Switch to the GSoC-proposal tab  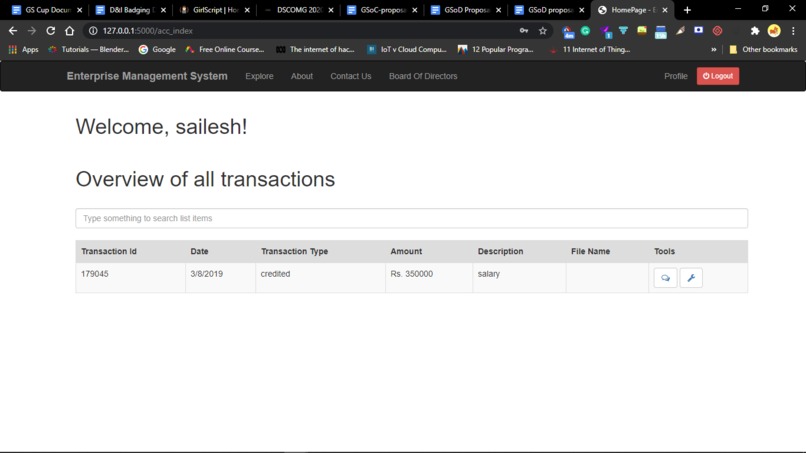[x=381, y=10]
